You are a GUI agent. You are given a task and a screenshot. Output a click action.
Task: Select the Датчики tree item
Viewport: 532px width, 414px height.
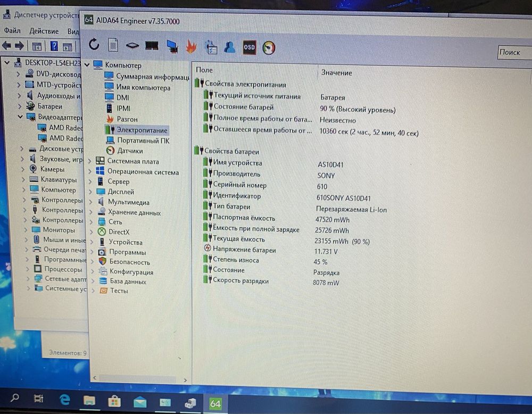tap(130, 151)
